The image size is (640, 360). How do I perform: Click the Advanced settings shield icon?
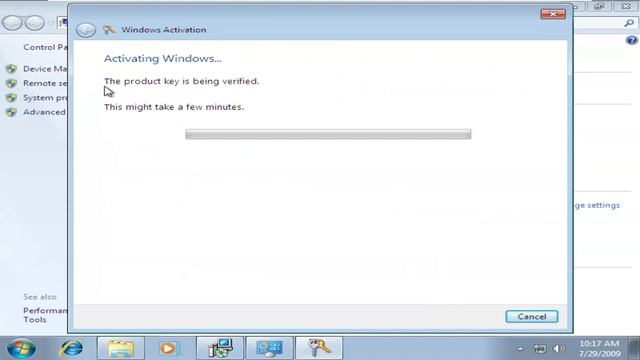[11, 112]
